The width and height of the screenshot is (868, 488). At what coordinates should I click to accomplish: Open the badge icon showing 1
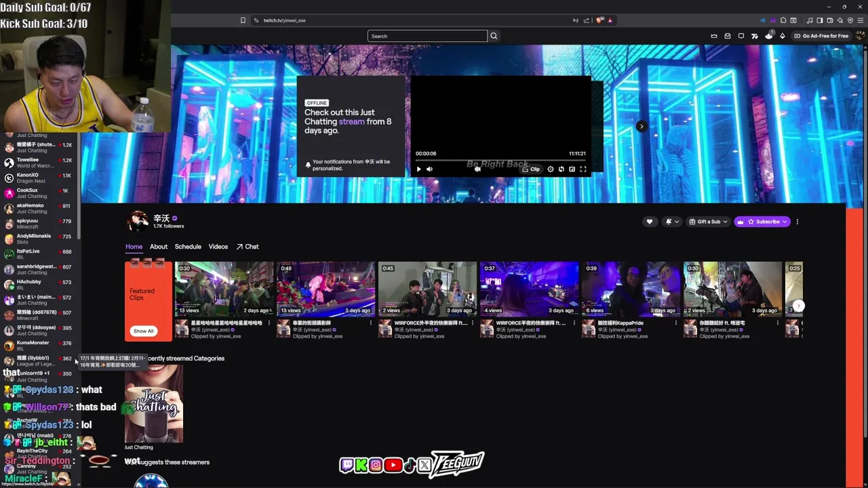(769, 35)
